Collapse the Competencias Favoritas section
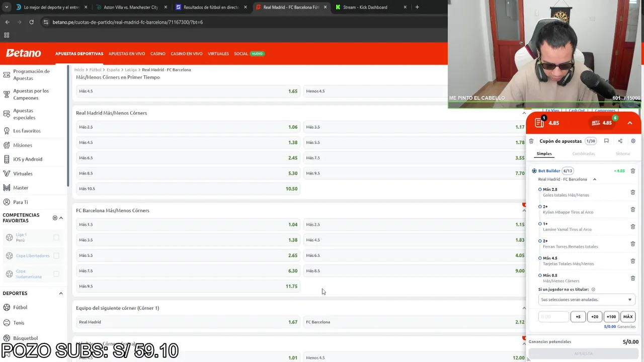 click(61, 218)
